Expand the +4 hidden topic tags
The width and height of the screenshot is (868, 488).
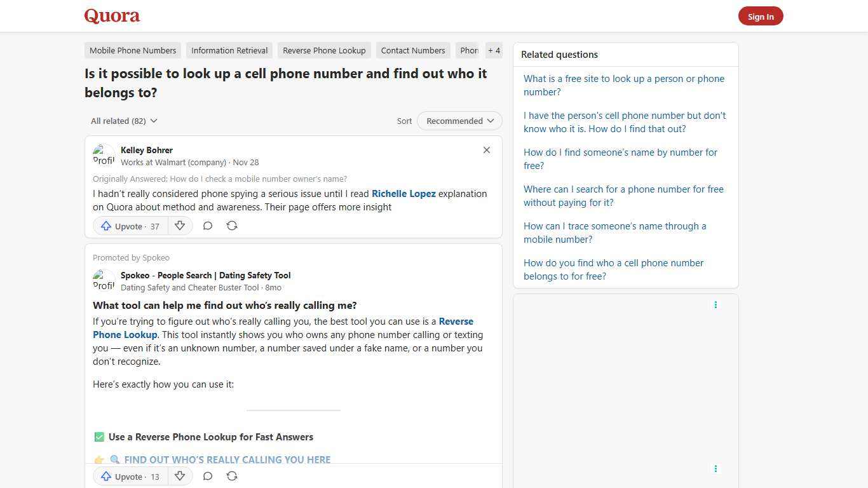494,50
